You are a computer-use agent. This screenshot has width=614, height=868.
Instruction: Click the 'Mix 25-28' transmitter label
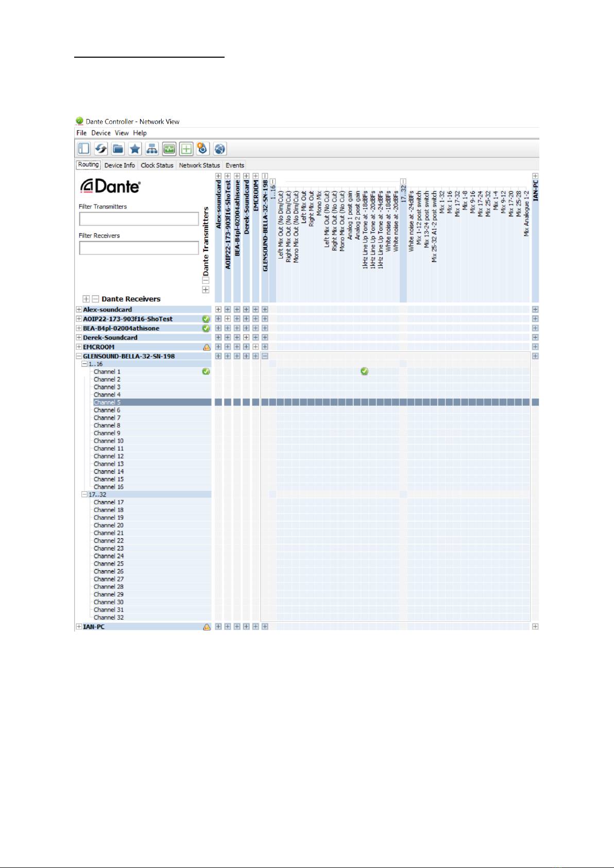(x=519, y=204)
